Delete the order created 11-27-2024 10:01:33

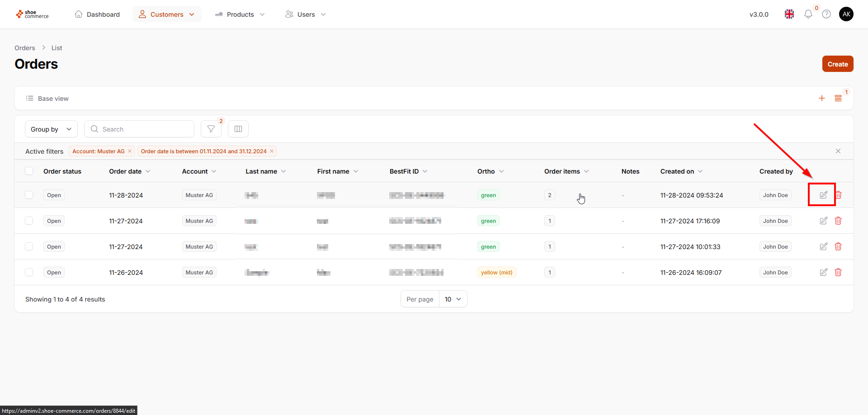[838, 247]
